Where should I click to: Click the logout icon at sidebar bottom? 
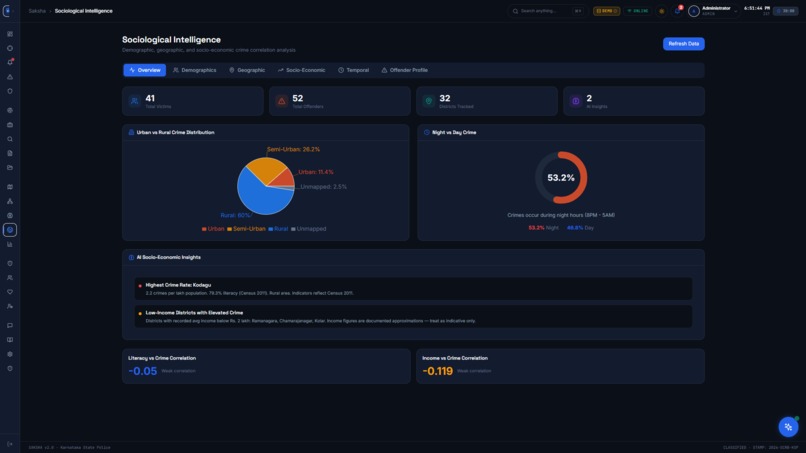(10, 444)
